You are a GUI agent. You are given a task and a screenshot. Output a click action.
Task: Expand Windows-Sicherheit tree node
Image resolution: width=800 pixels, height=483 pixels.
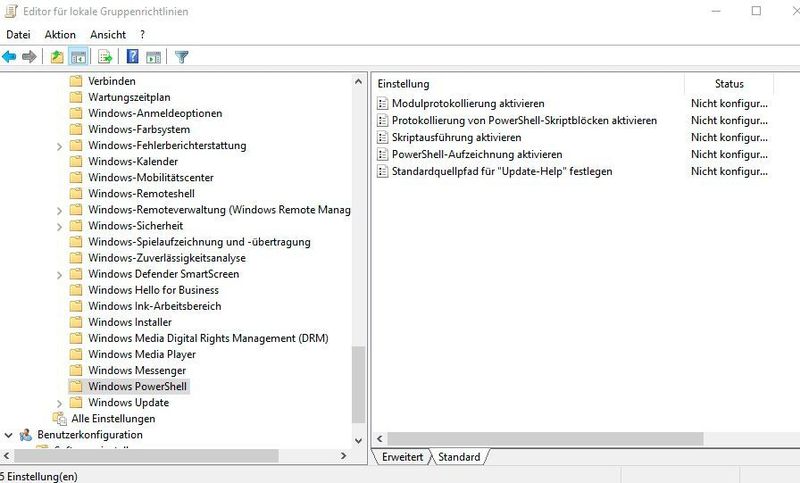point(59,226)
